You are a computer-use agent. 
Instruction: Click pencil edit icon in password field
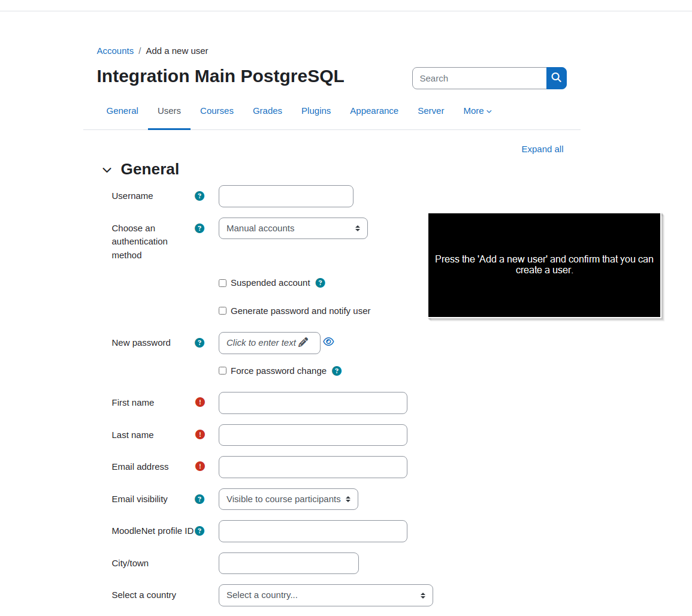click(x=303, y=342)
